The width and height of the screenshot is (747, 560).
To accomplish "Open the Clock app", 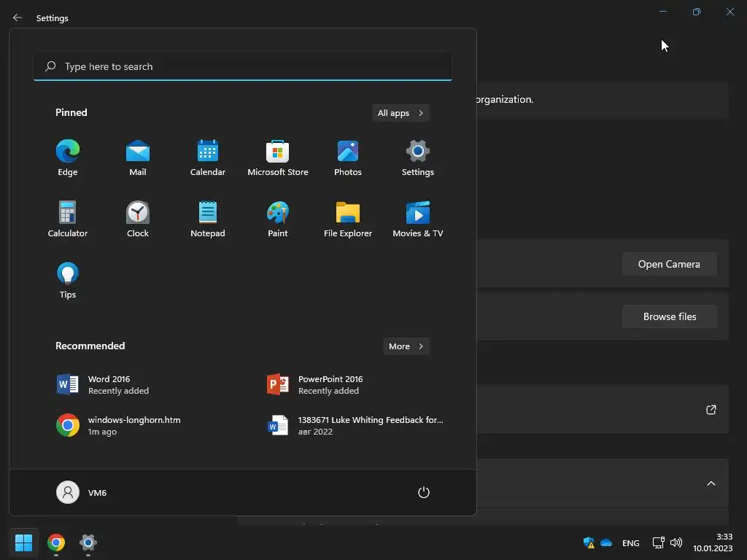I will coord(138,219).
